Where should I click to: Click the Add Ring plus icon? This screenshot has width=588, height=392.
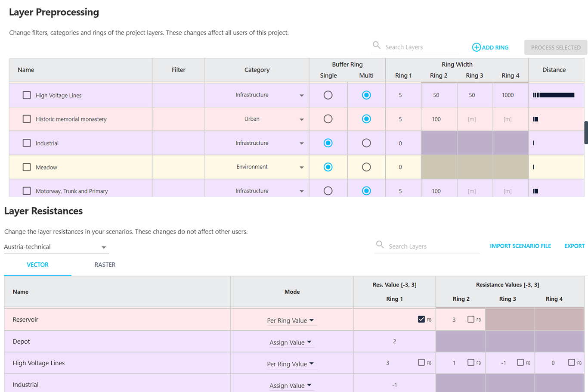coord(476,47)
